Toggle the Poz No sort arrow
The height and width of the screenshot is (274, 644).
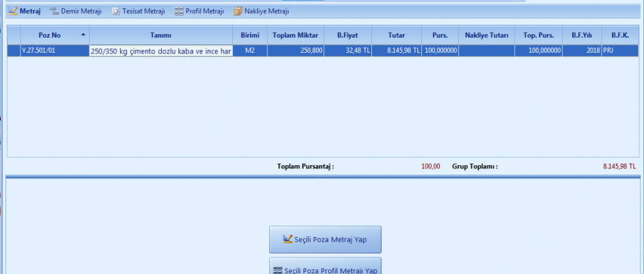click(x=83, y=35)
